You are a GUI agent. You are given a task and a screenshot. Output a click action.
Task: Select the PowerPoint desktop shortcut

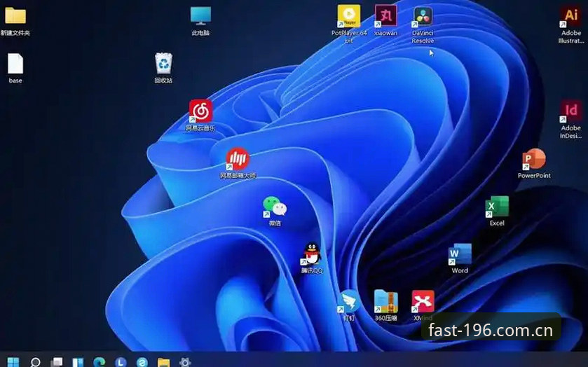[534, 159]
